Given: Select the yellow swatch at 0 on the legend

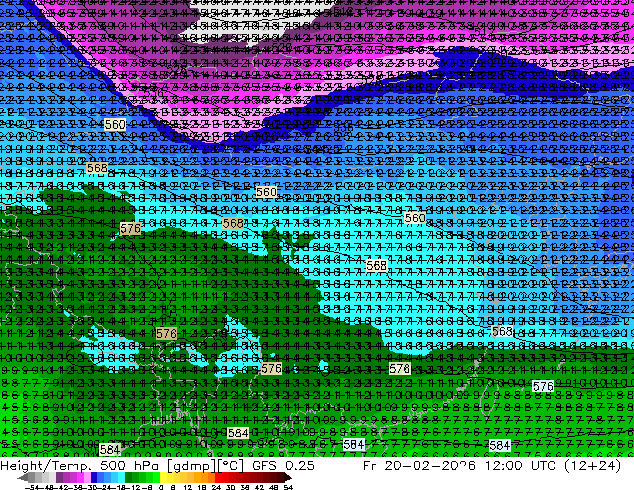Looking at the screenshot, I should click(163, 478).
